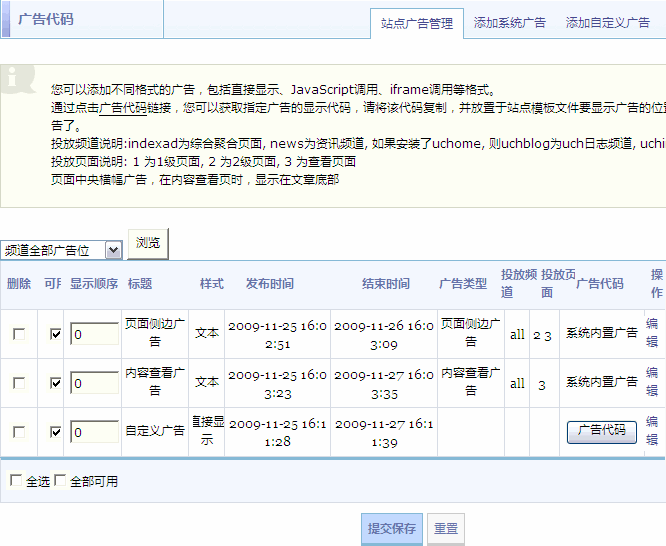Check delete box for 页面侧边广告 row
Screen dimensions: 666x546
[x=18, y=334]
